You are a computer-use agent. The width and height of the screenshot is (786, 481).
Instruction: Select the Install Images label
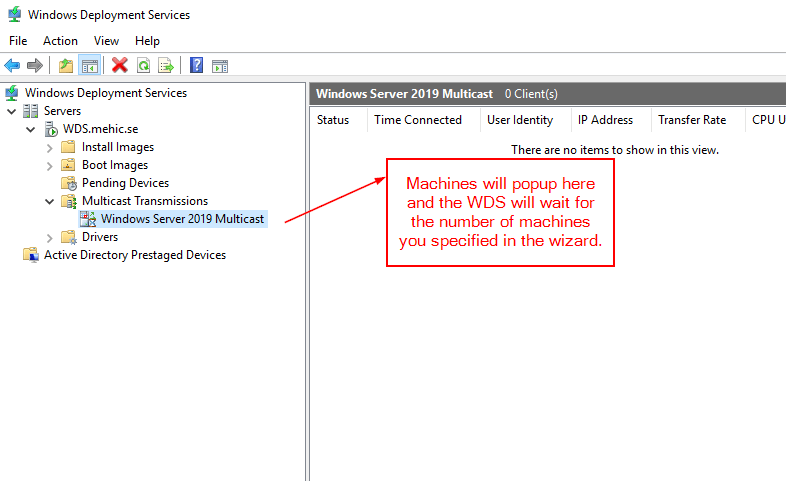coord(118,147)
